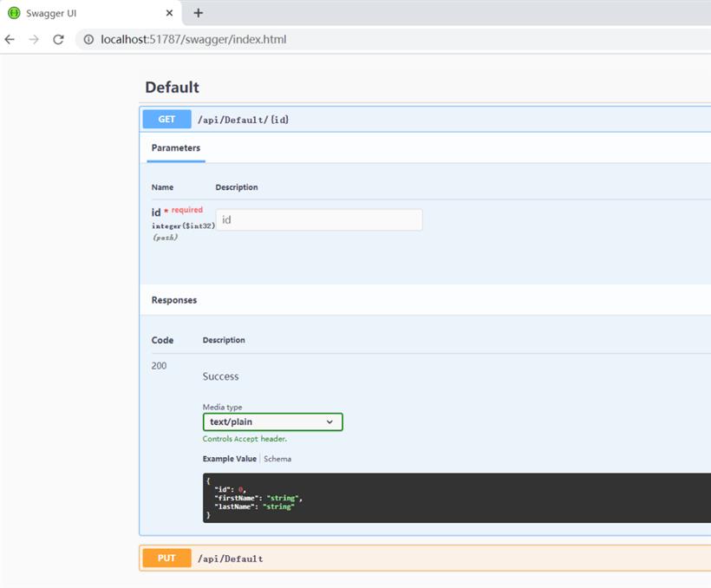Close the Swagger UI tab
711x588 pixels.
[x=169, y=13]
